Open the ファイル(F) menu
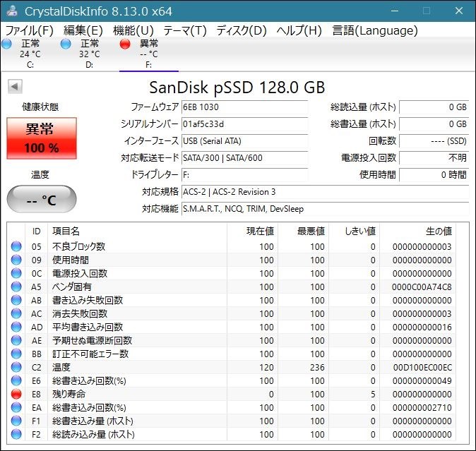Viewport: 476px width, 451px height. click(30, 30)
